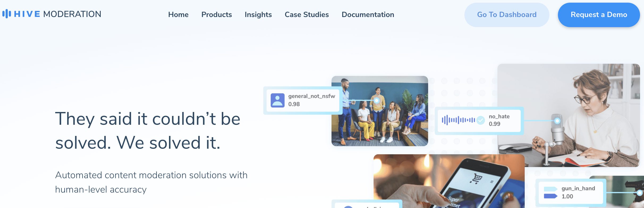Open the Products menu
The width and height of the screenshot is (644, 208).
(x=217, y=15)
